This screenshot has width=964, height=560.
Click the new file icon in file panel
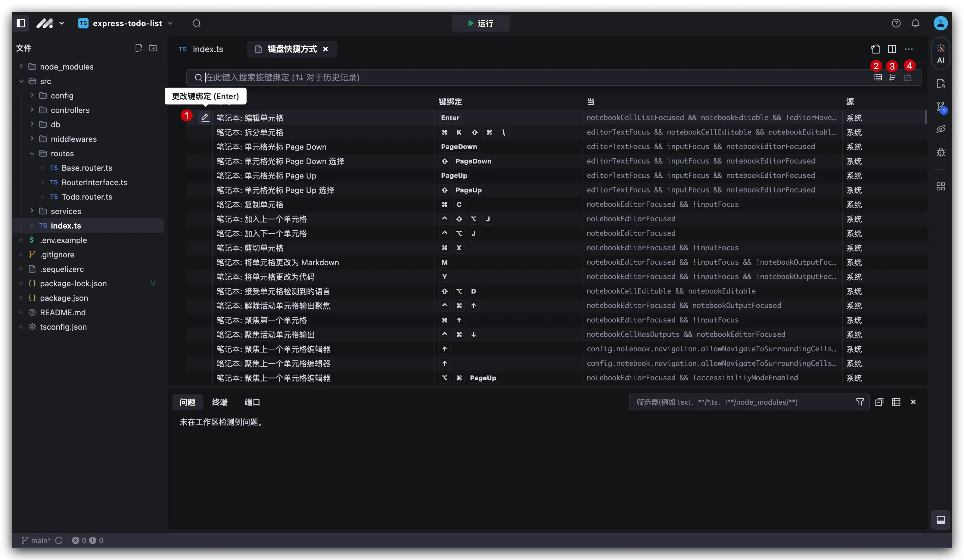pyautogui.click(x=138, y=48)
